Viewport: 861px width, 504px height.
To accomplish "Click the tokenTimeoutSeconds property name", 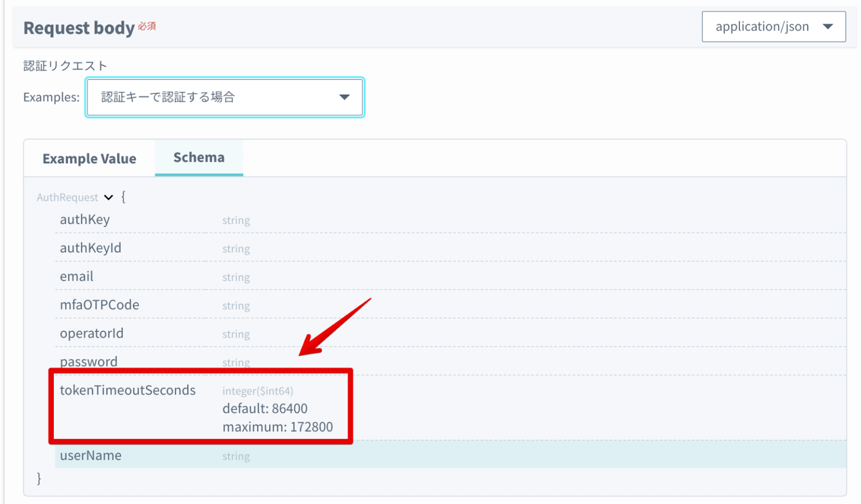I will click(127, 390).
